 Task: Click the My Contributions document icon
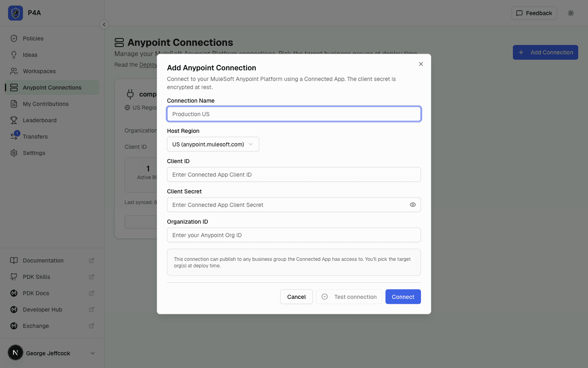14,104
